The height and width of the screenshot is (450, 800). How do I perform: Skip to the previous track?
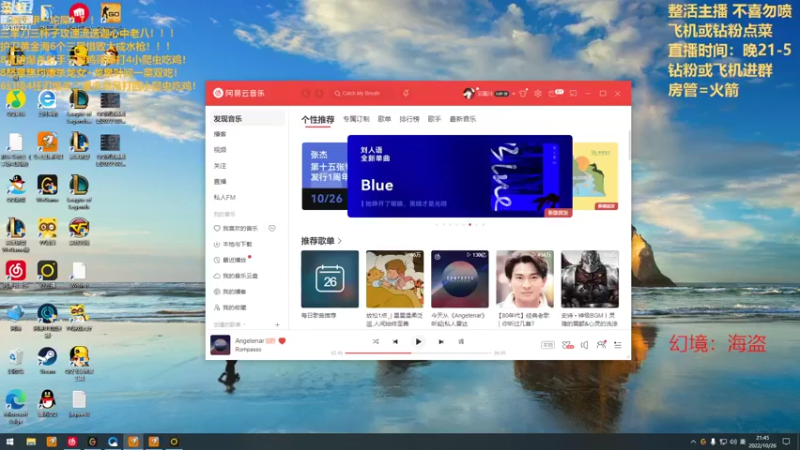[x=395, y=341]
